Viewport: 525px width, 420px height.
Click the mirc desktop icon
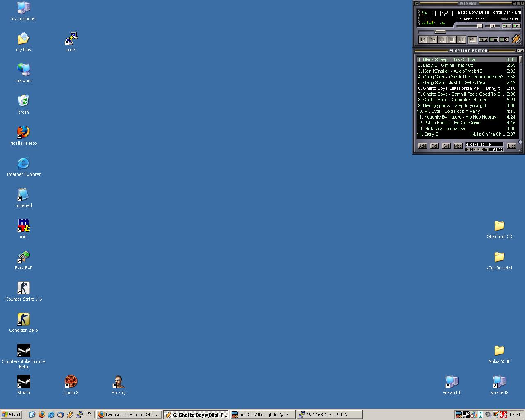pyautogui.click(x=23, y=226)
